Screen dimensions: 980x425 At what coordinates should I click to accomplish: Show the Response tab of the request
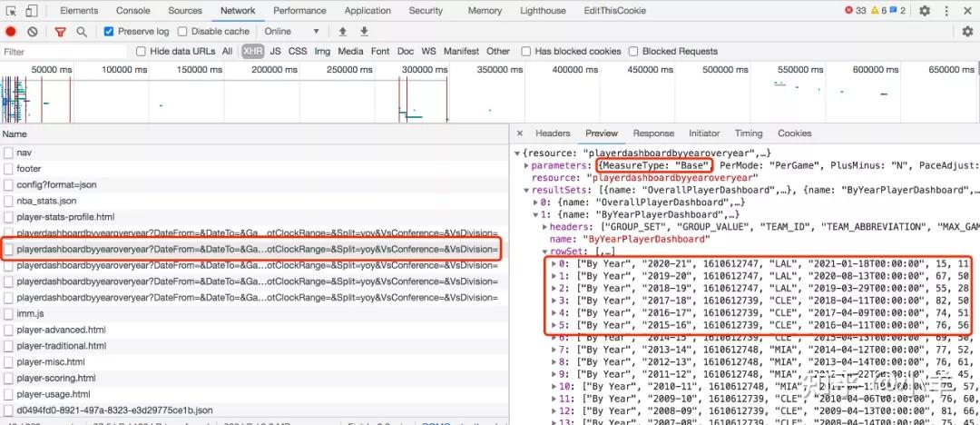tap(653, 133)
